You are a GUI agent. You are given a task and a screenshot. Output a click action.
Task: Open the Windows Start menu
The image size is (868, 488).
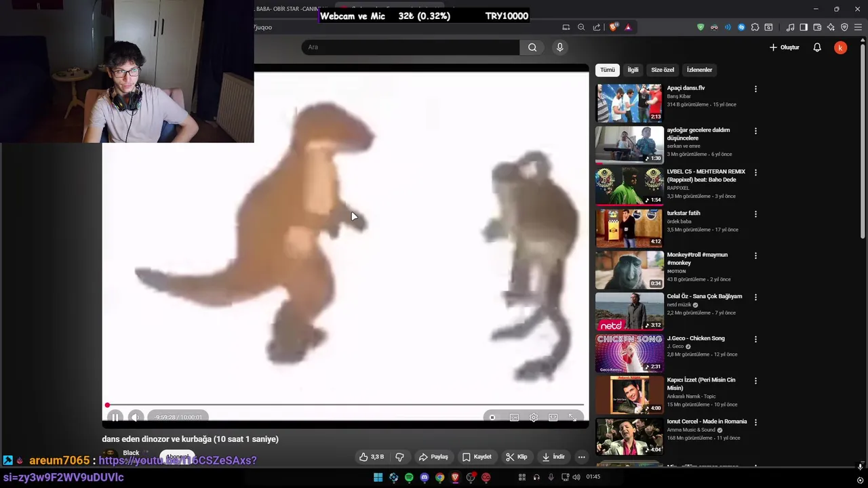378,477
